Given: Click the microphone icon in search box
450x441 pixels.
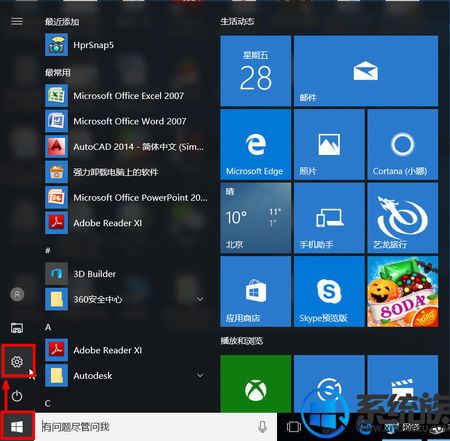Looking at the screenshot, I should [x=262, y=426].
